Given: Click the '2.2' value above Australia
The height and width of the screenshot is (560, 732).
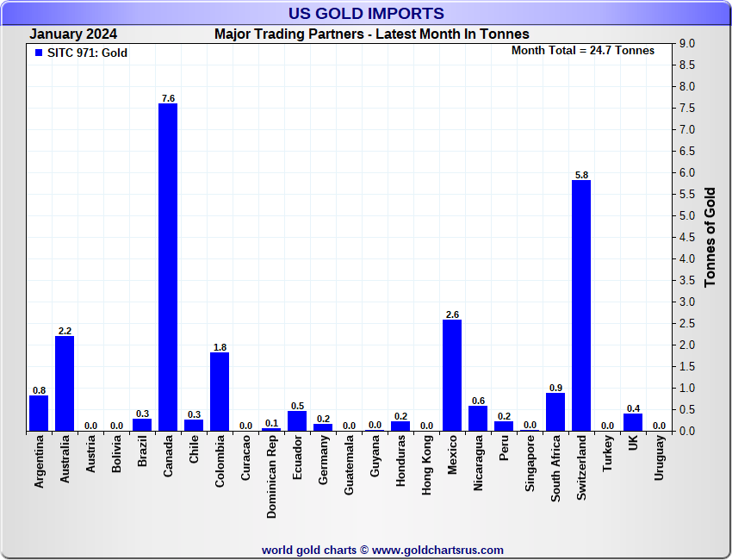Looking at the screenshot, I should (x=65, y=331).
